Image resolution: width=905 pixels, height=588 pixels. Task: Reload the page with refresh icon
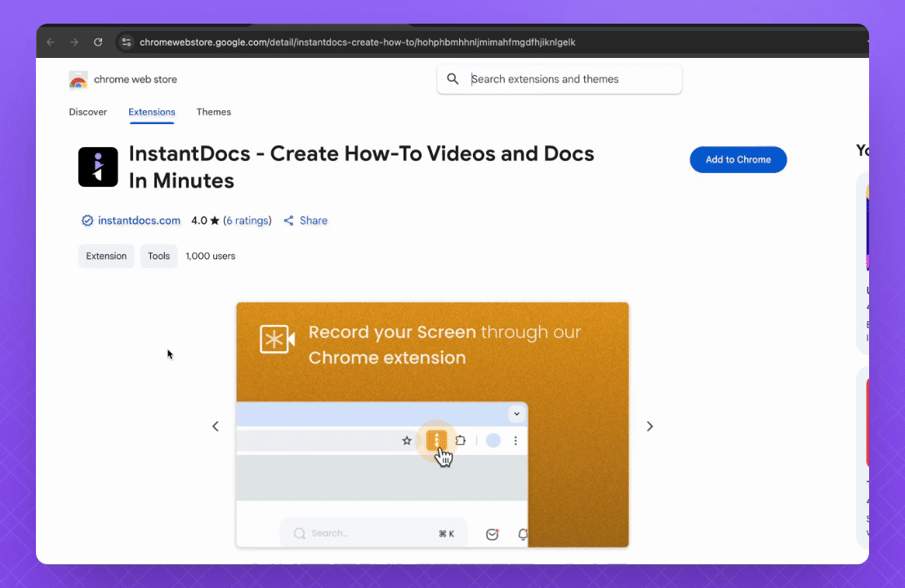coord(98,42)
